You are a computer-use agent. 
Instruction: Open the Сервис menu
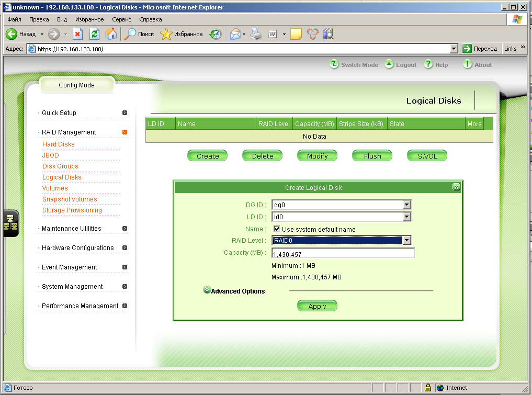121,19
